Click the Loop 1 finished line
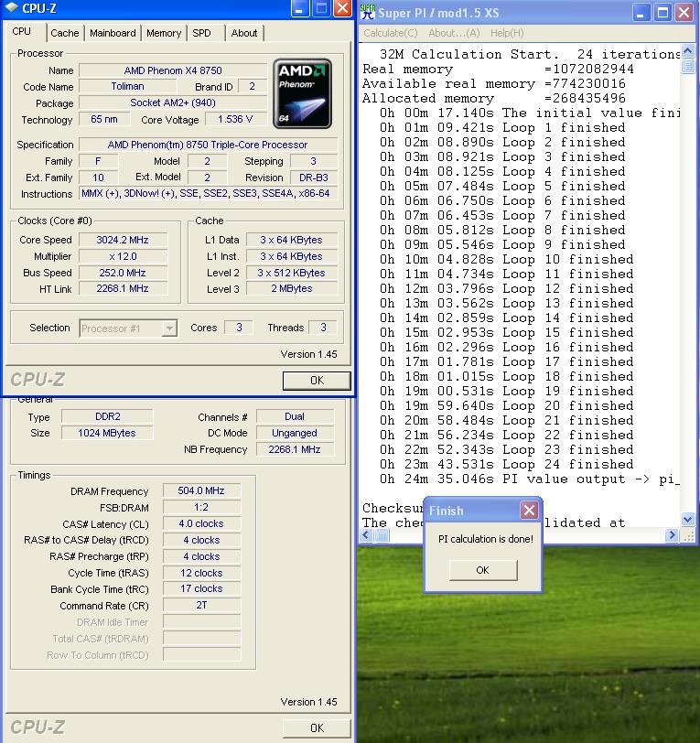The height and width of the screenshot is (743, 700). coord(502,127)
